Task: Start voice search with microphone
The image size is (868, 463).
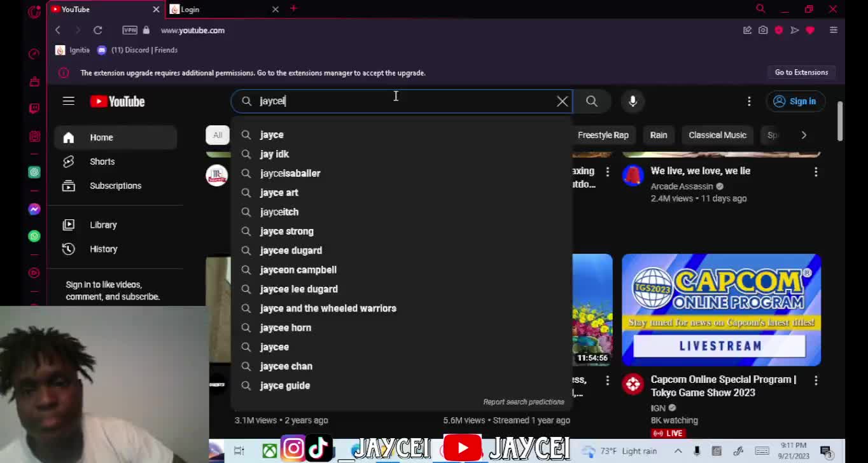Action: [633, 101]
